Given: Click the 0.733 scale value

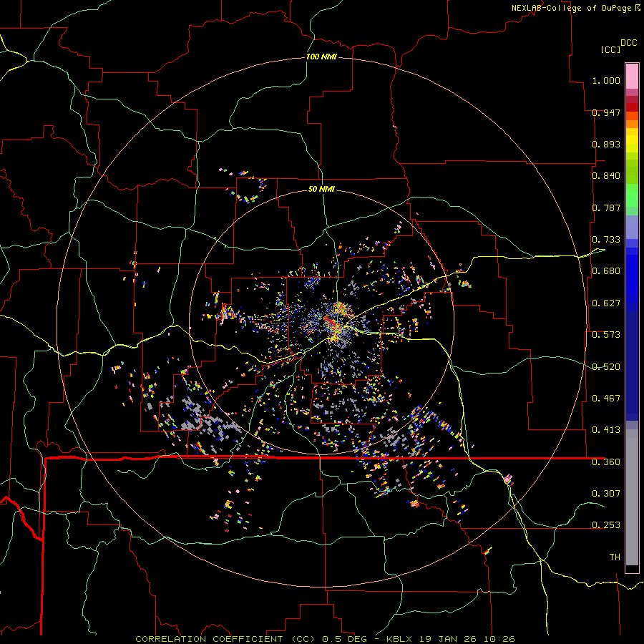Looking at the screenshot, I should click(606, 240).
